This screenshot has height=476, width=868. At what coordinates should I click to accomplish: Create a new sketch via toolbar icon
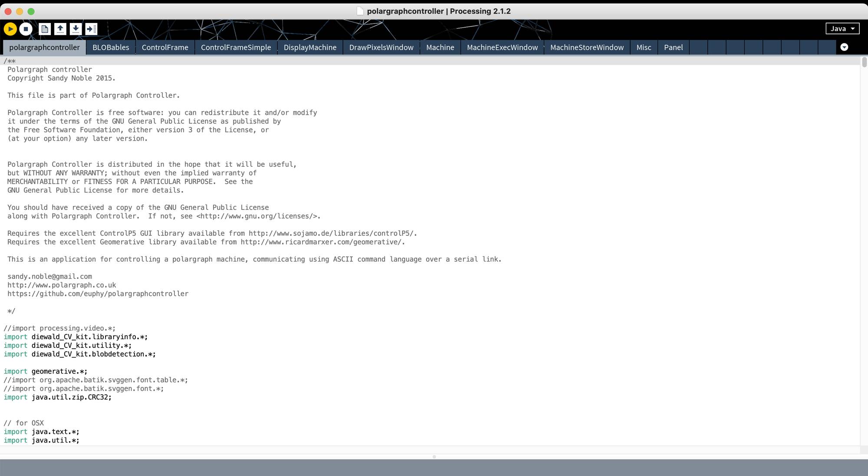coord(44,29)
